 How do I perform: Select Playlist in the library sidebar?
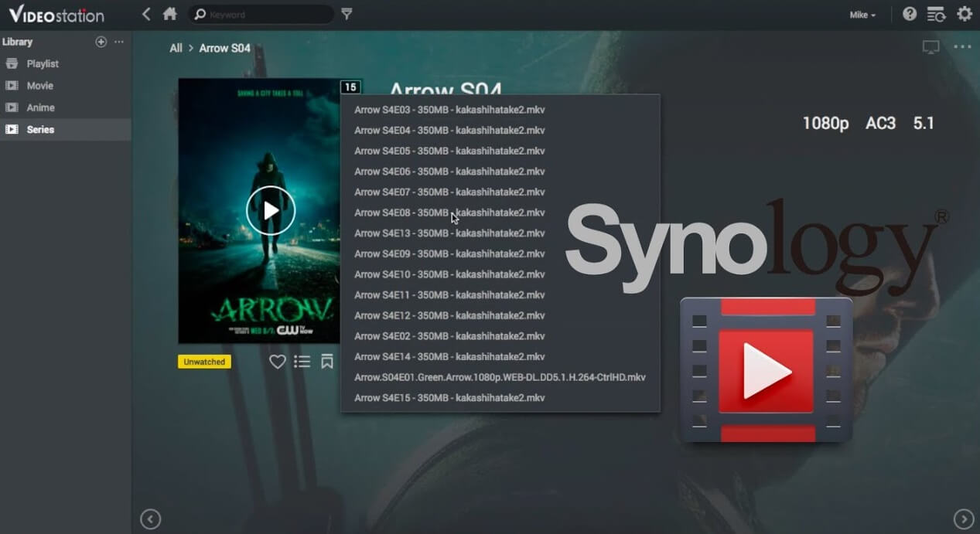click(x=66, y=64)
